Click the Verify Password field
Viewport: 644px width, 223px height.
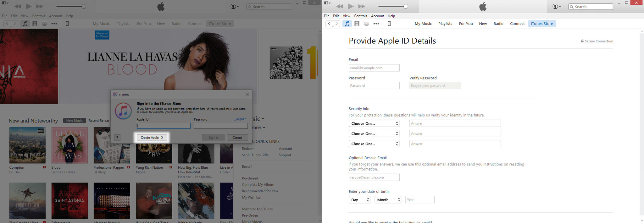435,85
